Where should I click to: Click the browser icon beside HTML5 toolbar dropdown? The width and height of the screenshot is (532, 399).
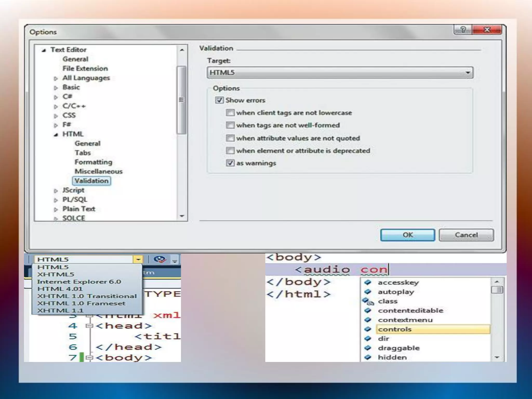pos(159,259)
